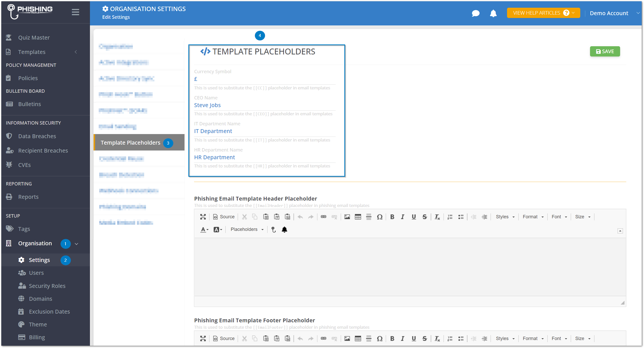Expand the Font dropdown in the header toolbar

coord(559,217)
